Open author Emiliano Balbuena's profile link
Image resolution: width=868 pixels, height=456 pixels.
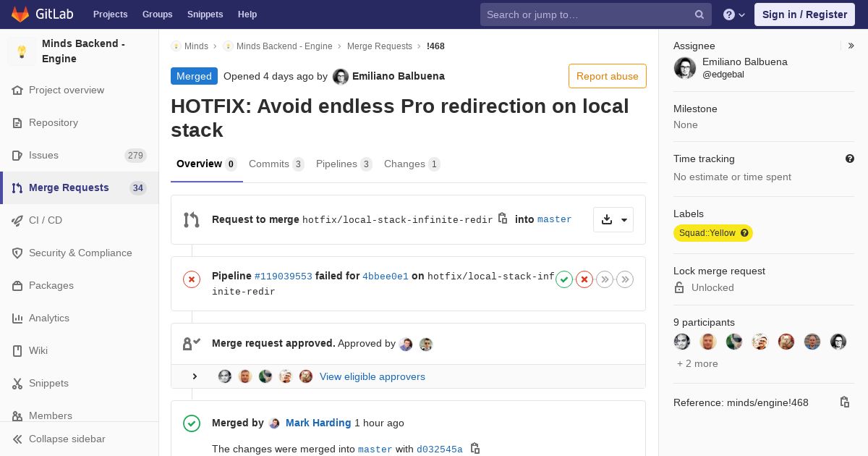(x=399, y=76)
